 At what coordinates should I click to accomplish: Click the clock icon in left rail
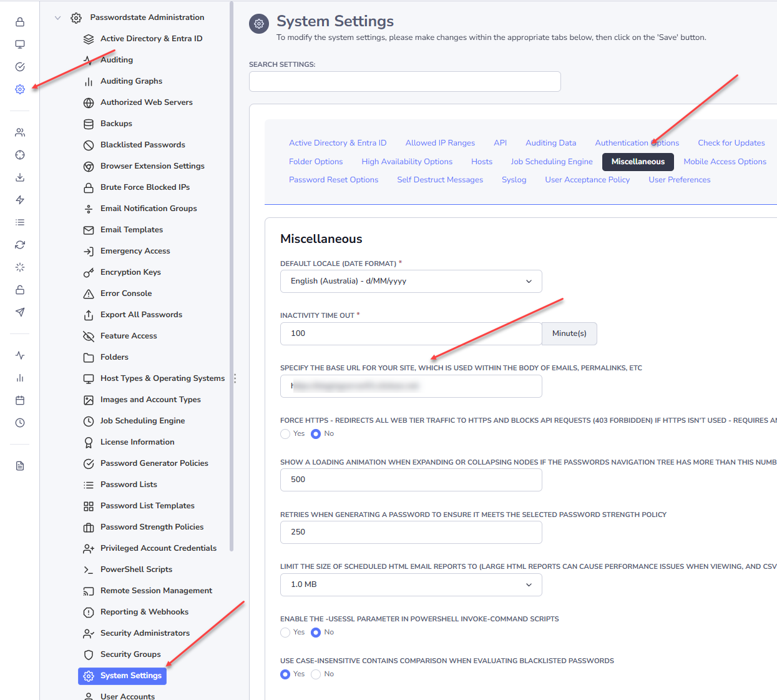(20, 423)
